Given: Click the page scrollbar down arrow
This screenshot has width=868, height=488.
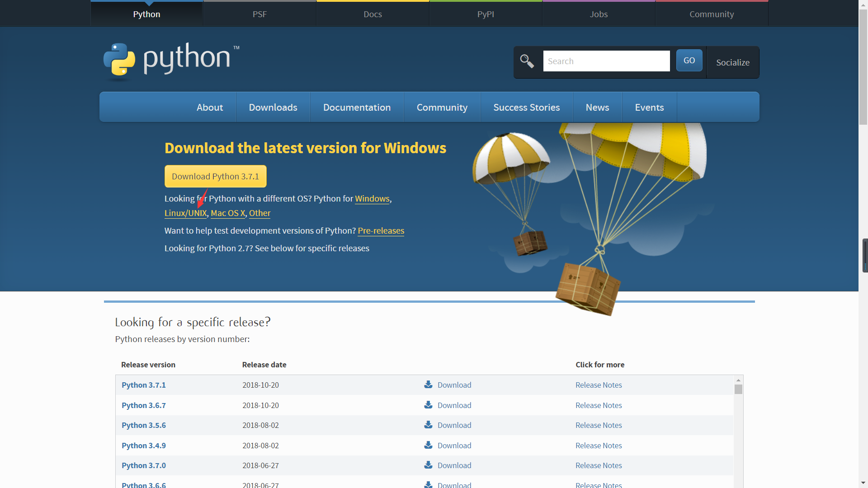Looking at the screenshot, I should tap(863, 483).
